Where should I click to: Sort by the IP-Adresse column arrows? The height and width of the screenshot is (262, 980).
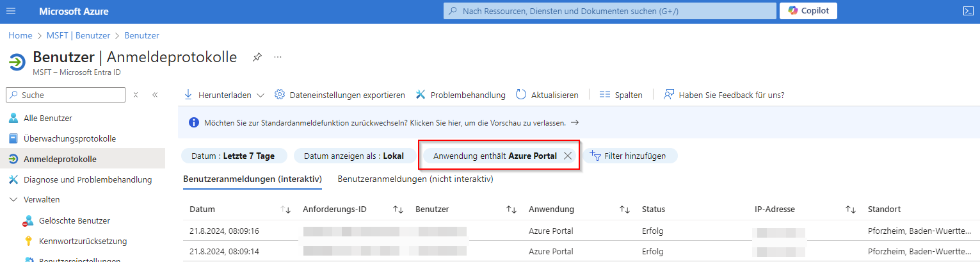pos(851,209)
